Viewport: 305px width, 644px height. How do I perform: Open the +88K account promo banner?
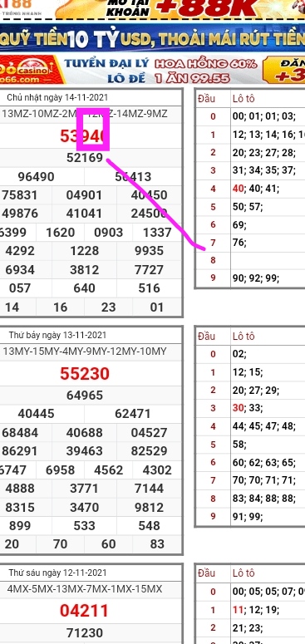coord(152,9)
